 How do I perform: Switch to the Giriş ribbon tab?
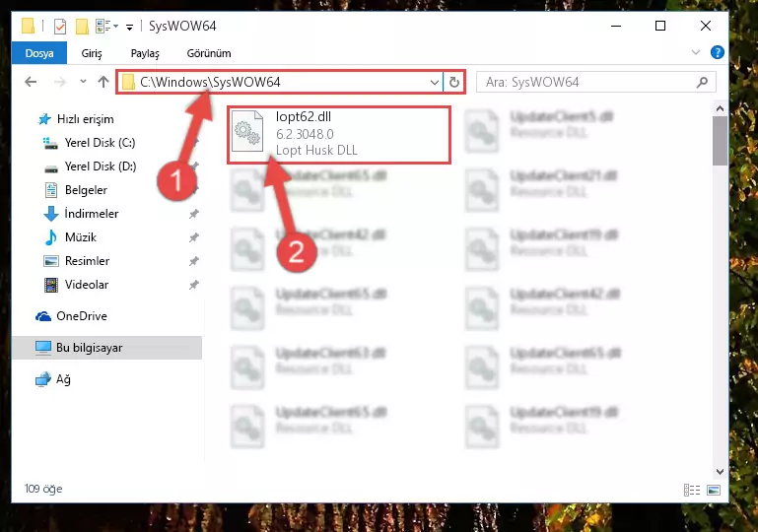pyautogui.click(x=92, y=53)
